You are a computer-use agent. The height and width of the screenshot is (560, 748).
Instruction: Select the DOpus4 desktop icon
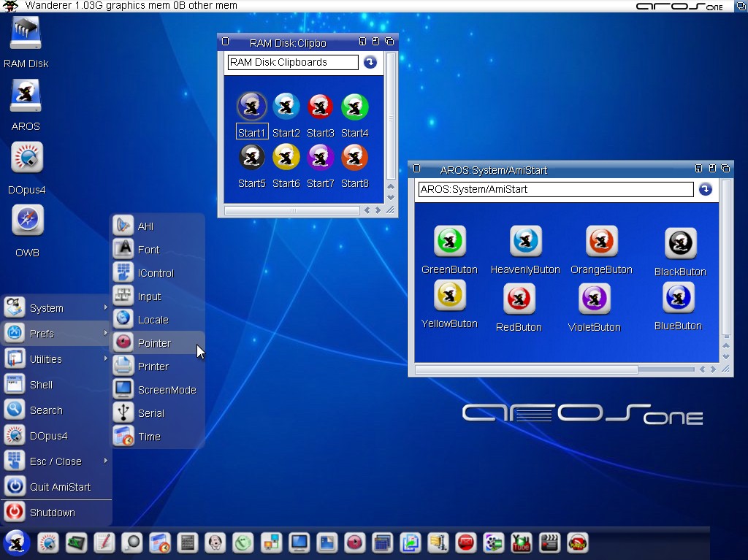click(27, 158)
